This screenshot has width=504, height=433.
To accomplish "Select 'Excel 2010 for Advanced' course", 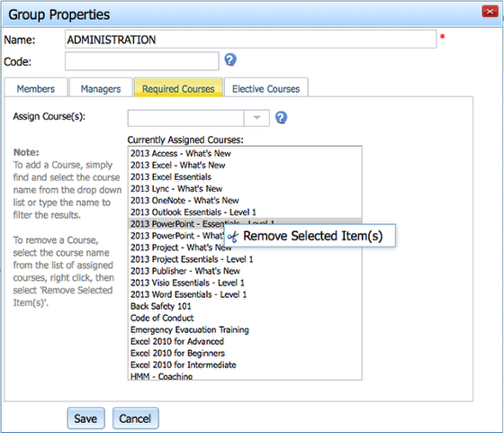I will pyautogui.click(x=245, y=341).
